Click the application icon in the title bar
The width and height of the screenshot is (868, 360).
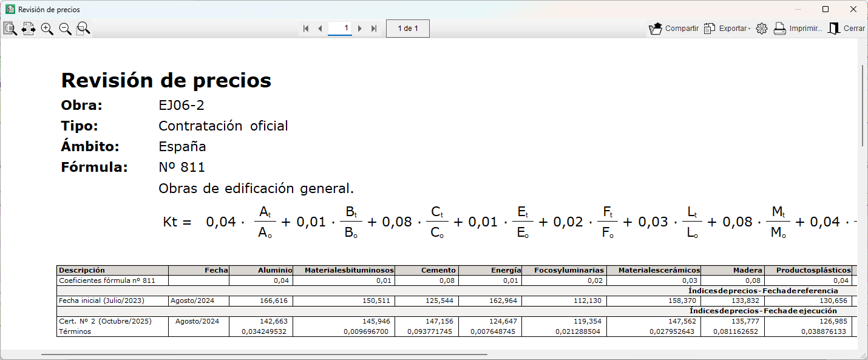click(x=10, y=9)
